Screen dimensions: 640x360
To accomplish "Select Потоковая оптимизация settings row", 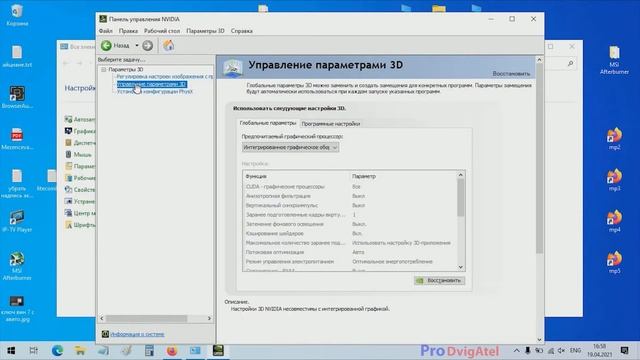I will coord(350,252).
